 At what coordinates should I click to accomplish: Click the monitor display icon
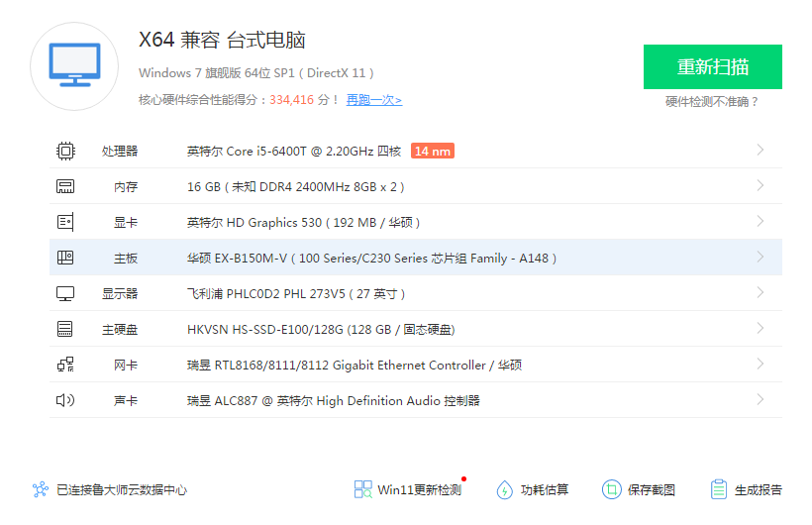pyautogui.click(x=65, y=293)
